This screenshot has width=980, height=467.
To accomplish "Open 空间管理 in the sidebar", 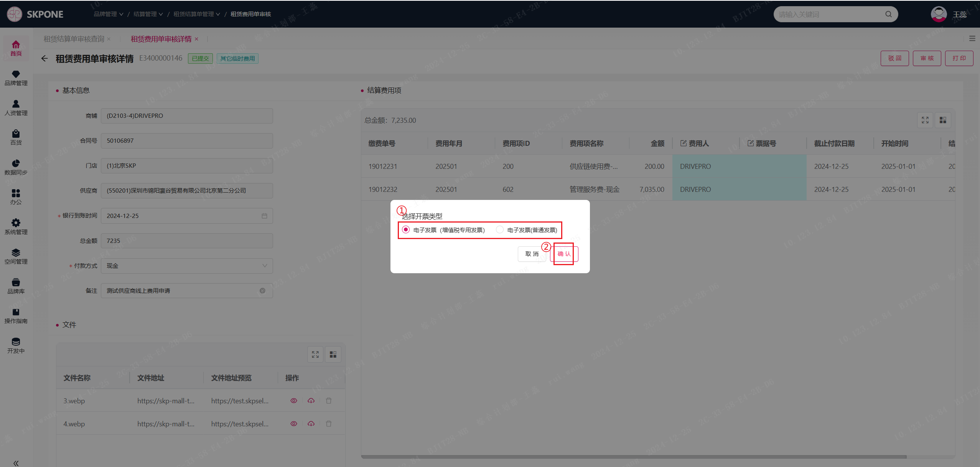I will [16, 256].
